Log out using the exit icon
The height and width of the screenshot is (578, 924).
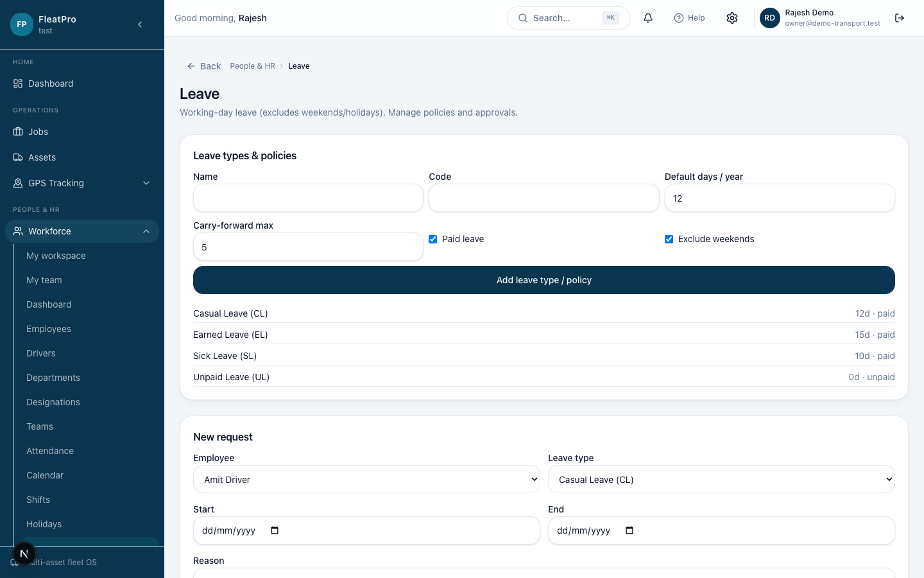pos(900,18)
